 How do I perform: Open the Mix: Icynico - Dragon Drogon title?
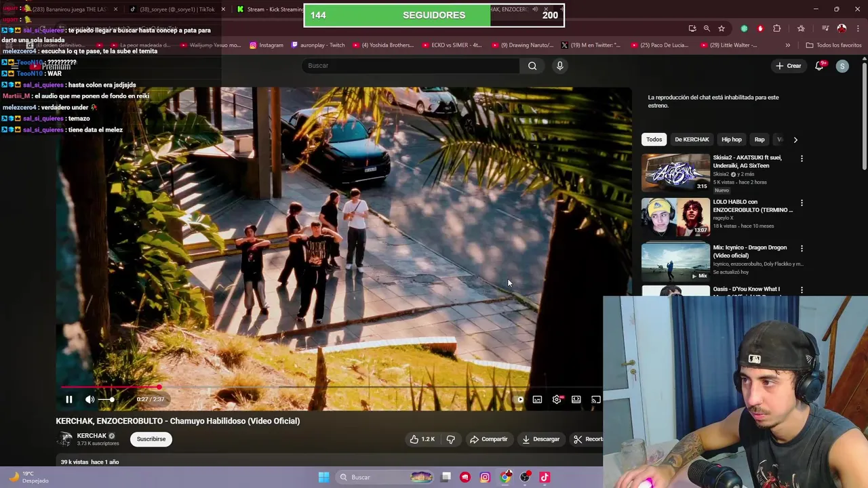point(749,251)
